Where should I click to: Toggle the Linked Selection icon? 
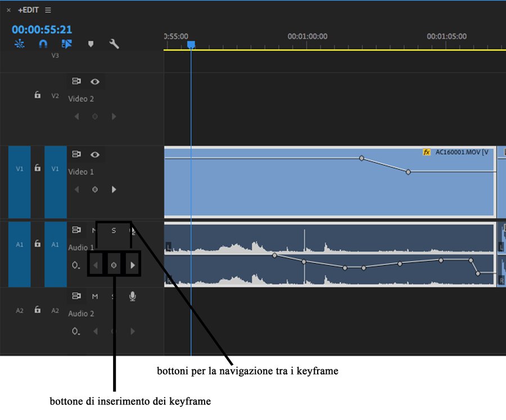pyautogui.click(x=67, y=44)
